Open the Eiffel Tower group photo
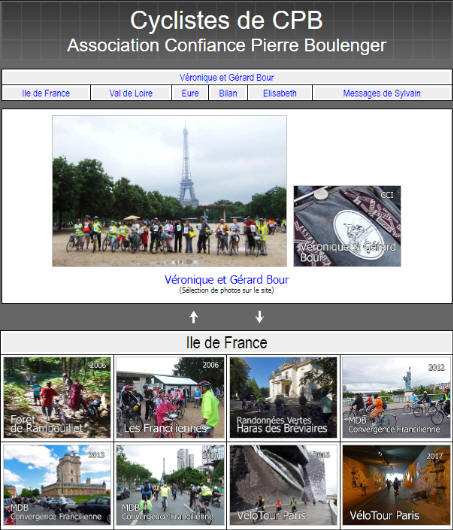The height and width of the screenshot is (530, 453). [x=169, y=191]
